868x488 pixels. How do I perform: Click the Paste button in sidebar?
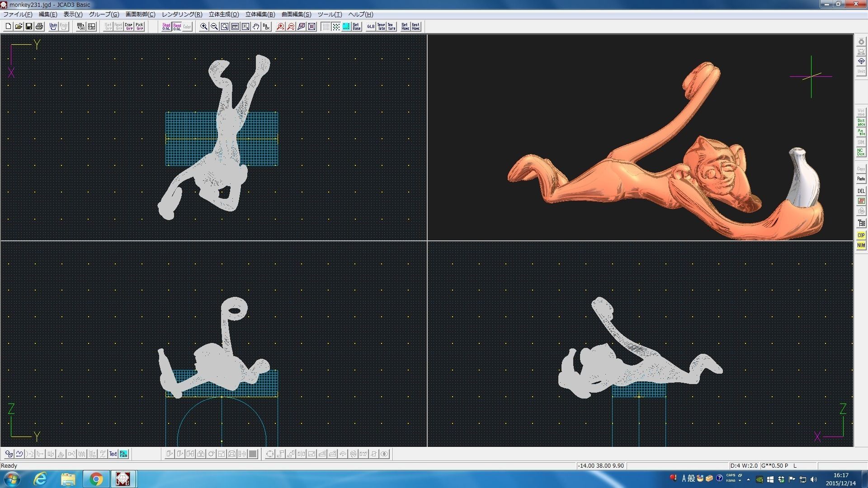click(x=861, y=179)
